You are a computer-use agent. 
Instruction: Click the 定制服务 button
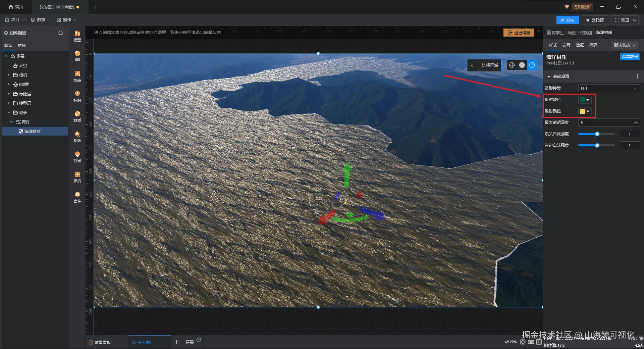(x=581, y=7)
